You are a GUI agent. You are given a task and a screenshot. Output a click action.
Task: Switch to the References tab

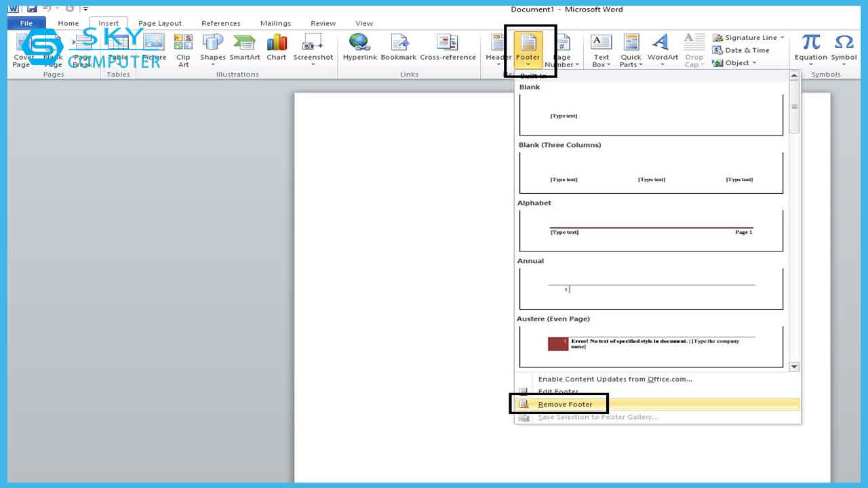tap(221, 23)
